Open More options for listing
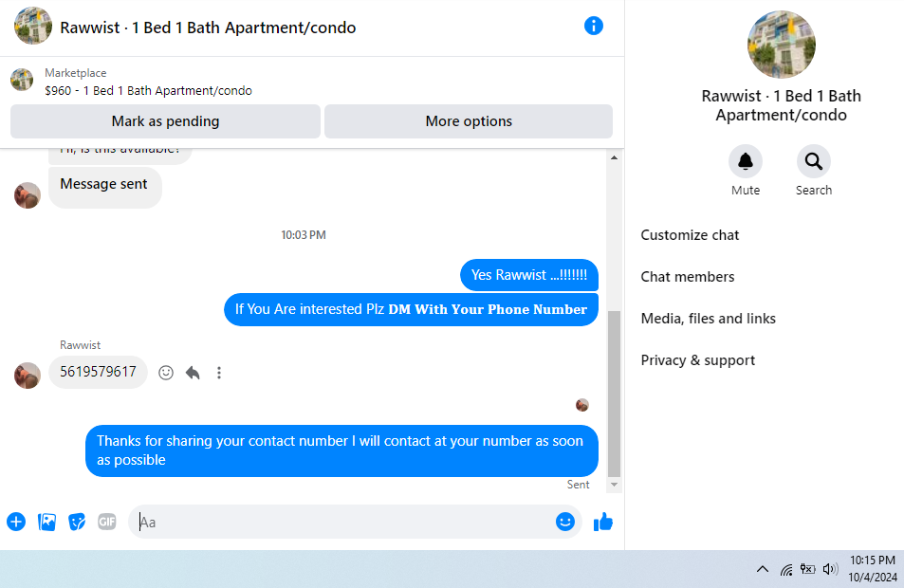 [469, 121]
